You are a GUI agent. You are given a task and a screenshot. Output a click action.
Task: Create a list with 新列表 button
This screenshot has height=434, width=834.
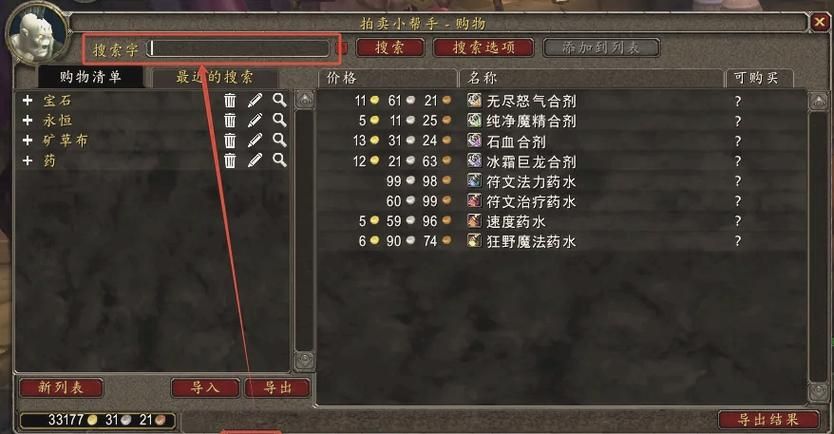click(x=61, y=387)
